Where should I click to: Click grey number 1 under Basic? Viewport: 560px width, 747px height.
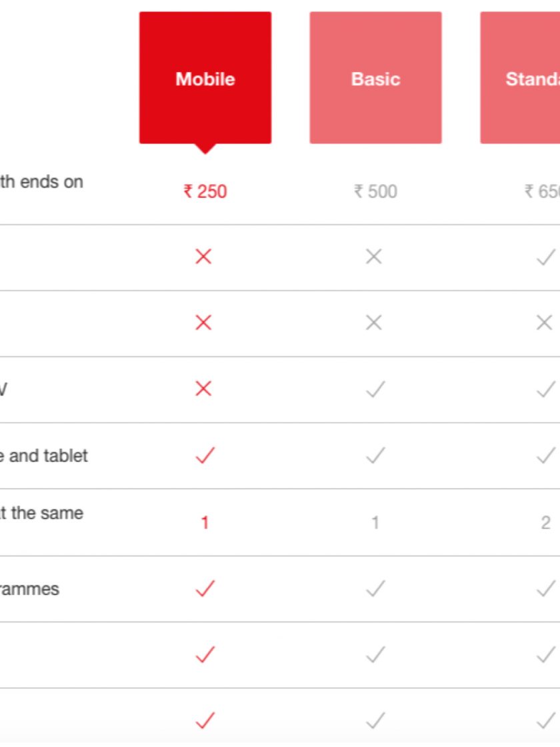click(375, 522)
